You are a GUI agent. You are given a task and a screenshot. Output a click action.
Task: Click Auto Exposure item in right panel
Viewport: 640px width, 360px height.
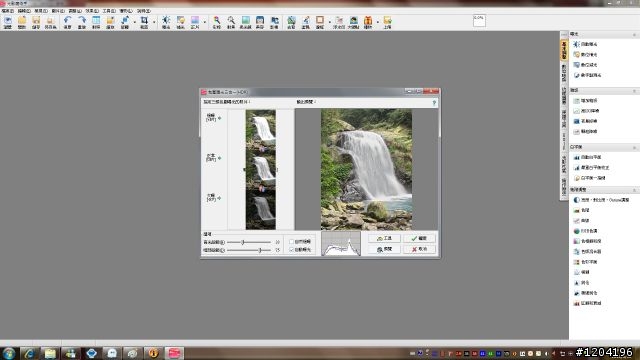(x=585, y=44)
